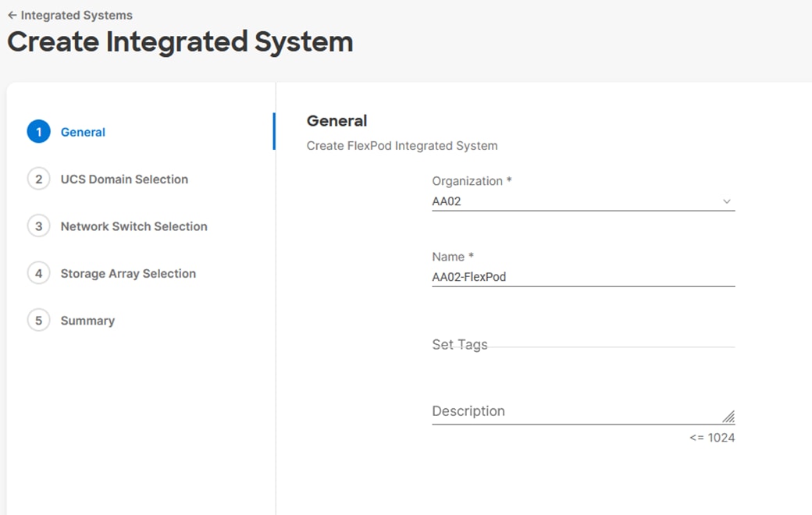Screen dimensions: 812x515
Task: Click the back arrow icon
Action: [12, 16]
